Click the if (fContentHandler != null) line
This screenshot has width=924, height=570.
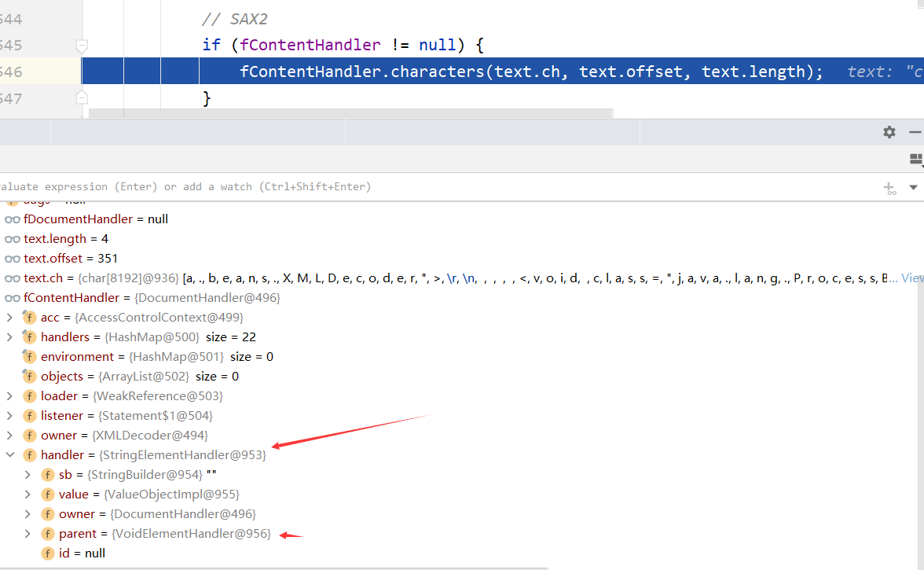pos(343,45)
